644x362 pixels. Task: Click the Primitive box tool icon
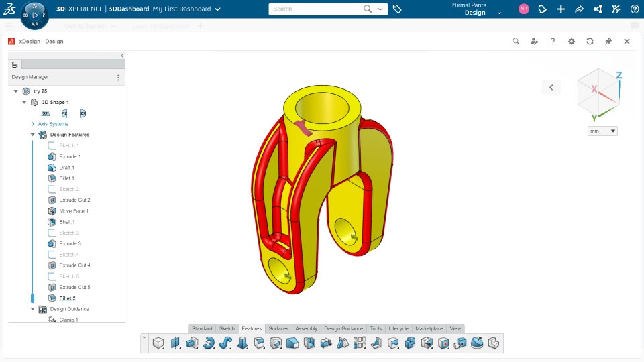point(158,343)
